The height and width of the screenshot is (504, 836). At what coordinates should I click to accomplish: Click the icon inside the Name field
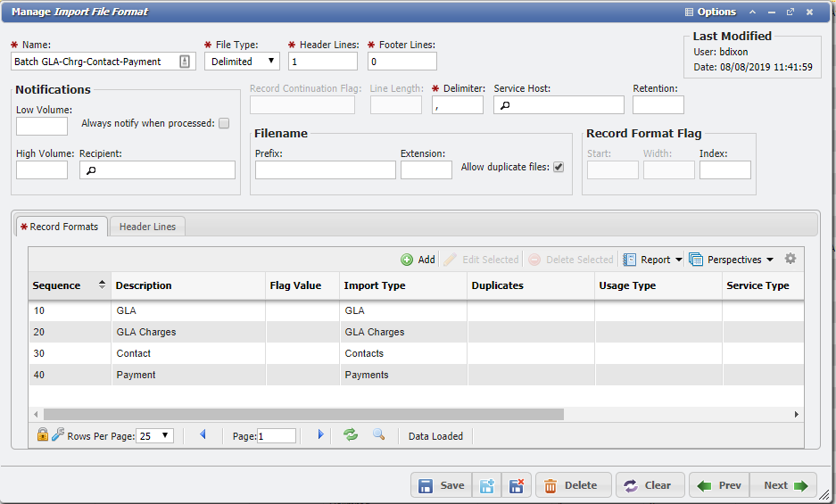185,62
